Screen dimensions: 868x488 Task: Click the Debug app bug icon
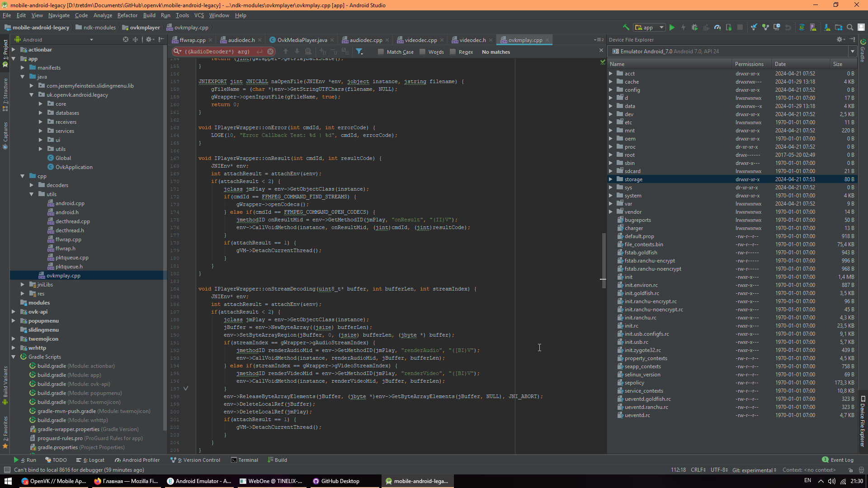coord(694,28)
